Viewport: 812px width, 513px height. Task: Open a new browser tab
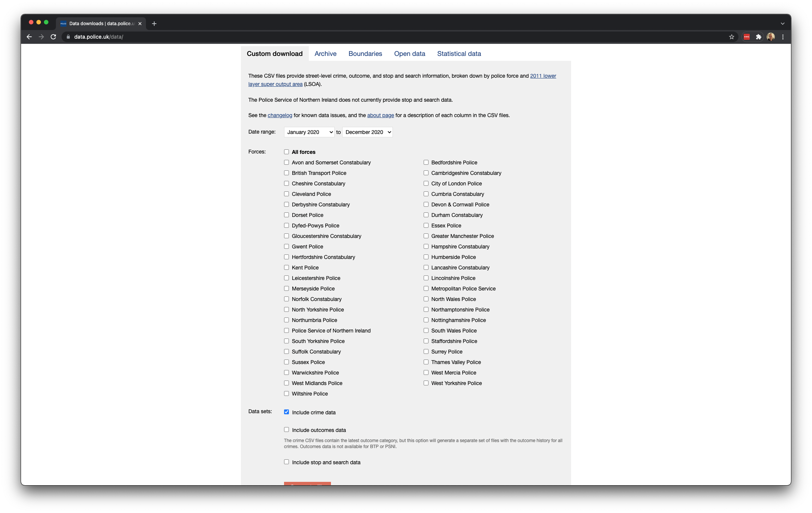pyautogui.click(x=154, y=24)
